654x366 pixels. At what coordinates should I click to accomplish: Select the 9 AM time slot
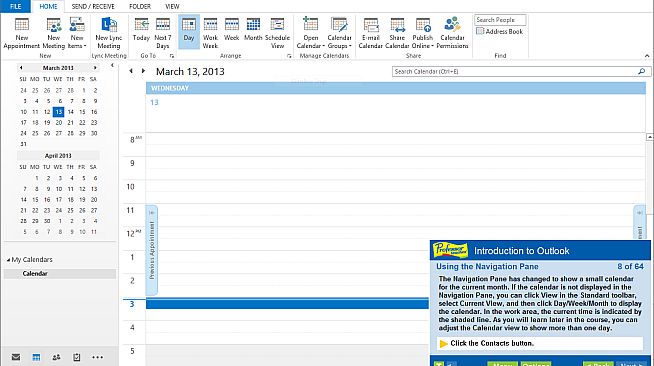395,163
